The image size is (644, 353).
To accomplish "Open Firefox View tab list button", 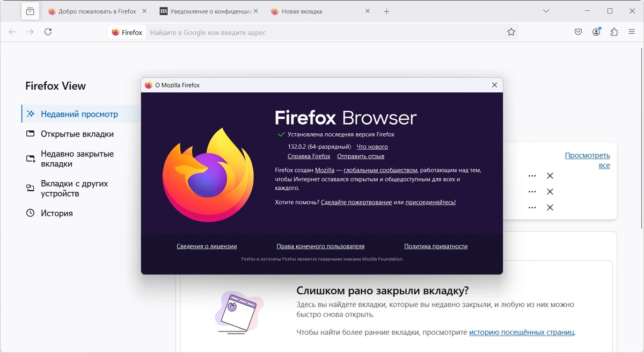I will (30, 11).
